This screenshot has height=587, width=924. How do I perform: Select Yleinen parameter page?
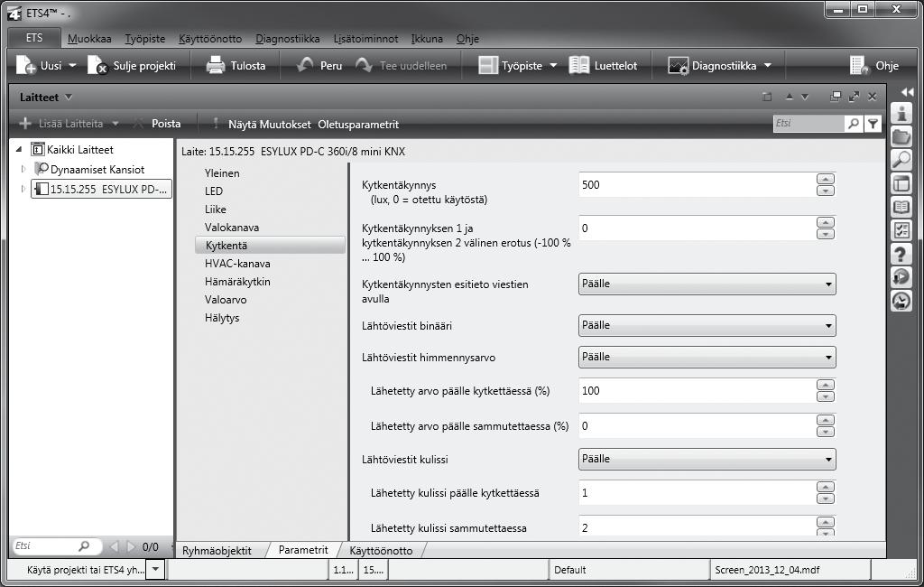222,172
